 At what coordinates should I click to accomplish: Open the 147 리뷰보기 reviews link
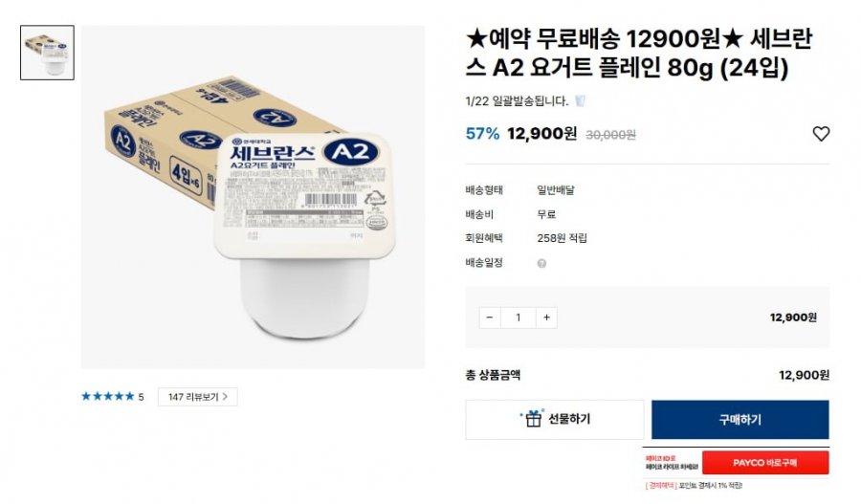click(198, 396)
